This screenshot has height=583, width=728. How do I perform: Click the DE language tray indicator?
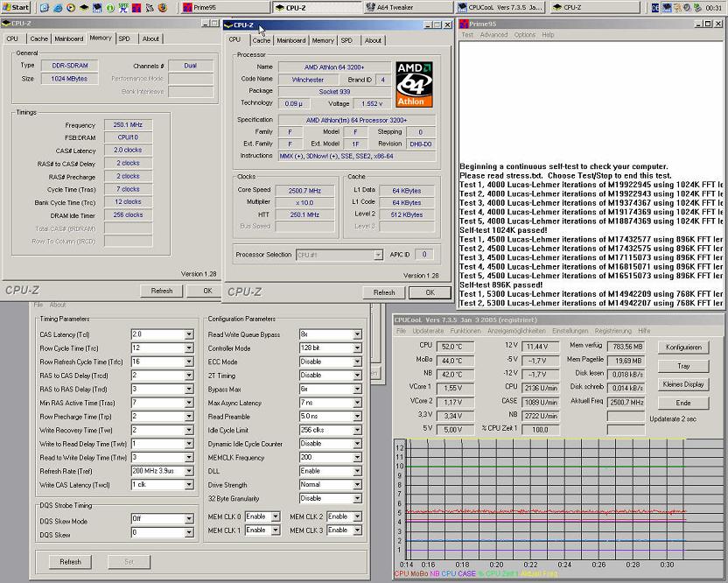pos(655,7)
